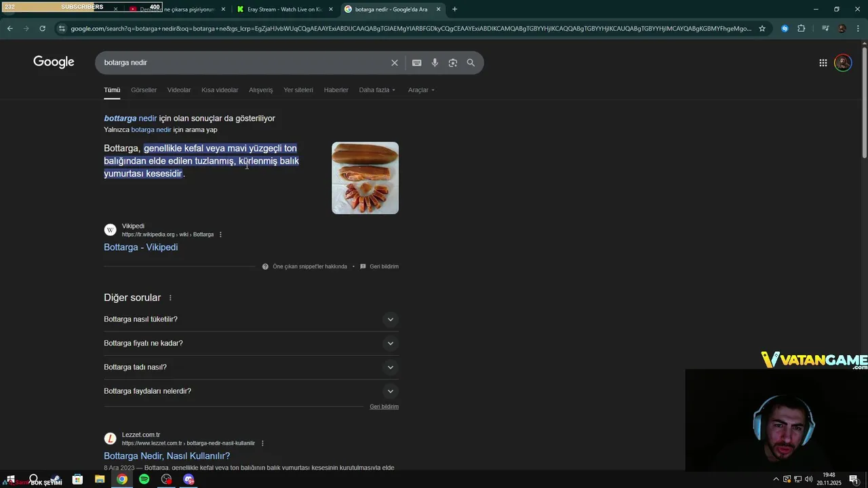Viewport: 868px width, 488px height.
Task: Open more options for the Vikipedi result
Action: coord(220,235)
